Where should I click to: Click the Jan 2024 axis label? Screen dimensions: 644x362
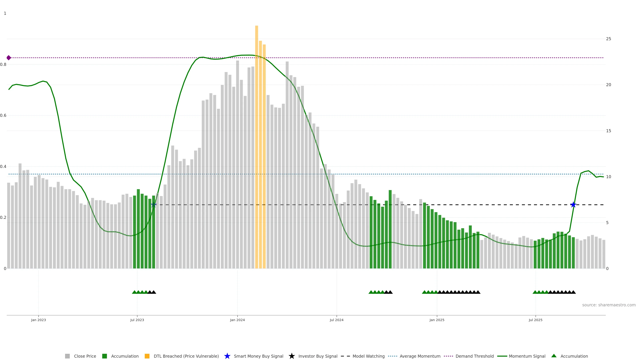pyautogui.click(x=237, y=320)
